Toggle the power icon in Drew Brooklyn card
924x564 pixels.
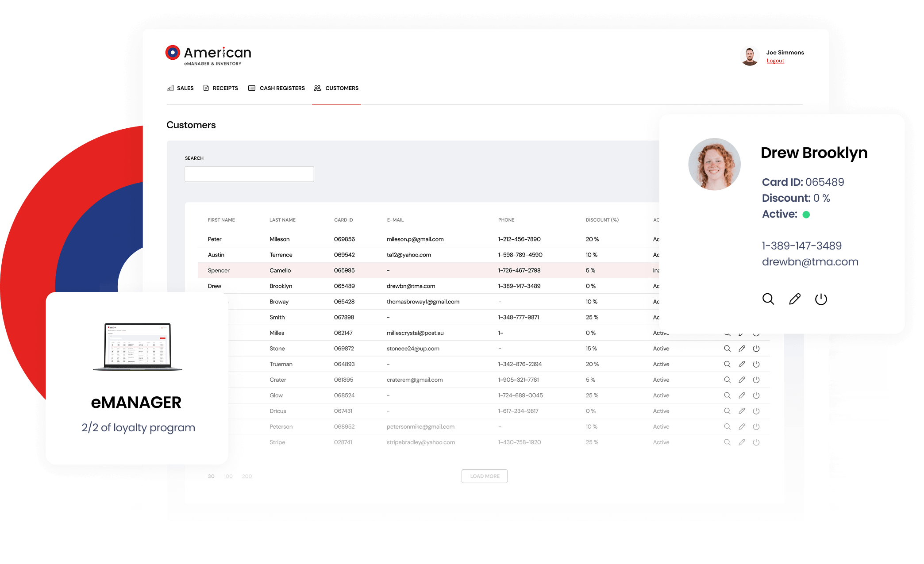pos(821,299)
